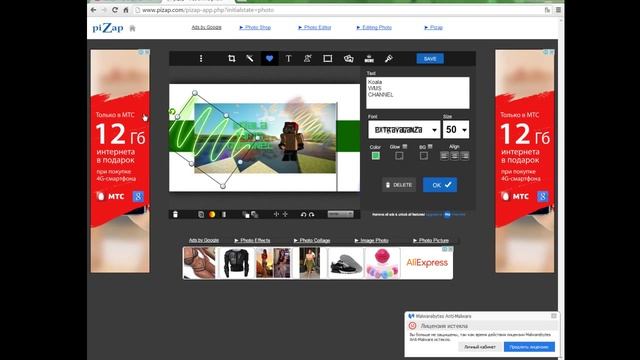Open the Meme tool icon

369,59
